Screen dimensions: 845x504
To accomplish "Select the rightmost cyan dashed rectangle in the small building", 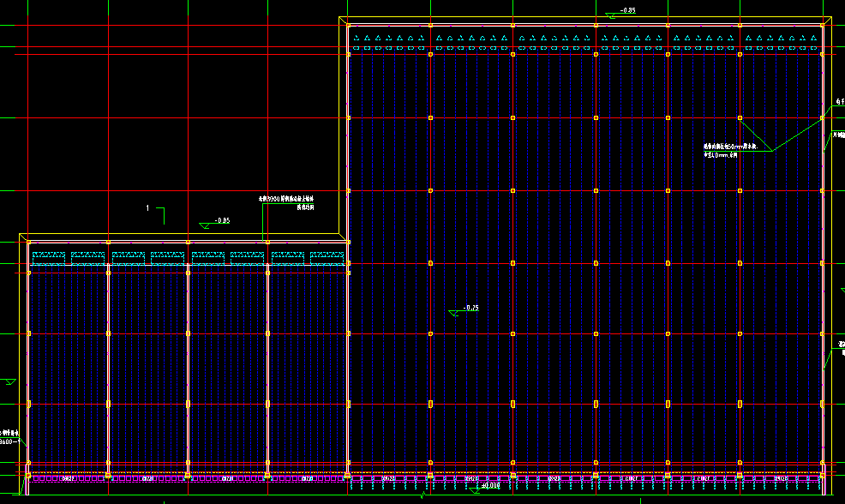I will [327, 258].
